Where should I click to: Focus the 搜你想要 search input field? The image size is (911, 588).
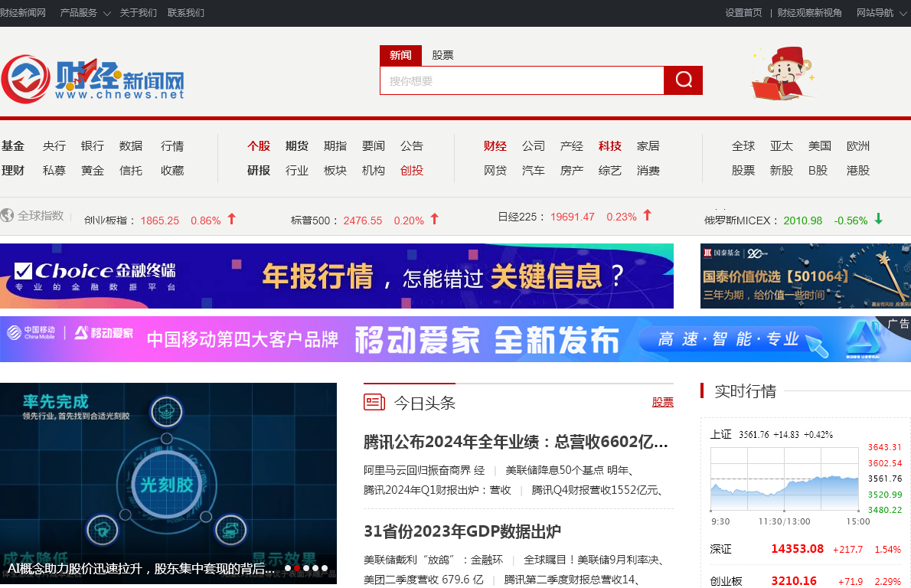click(522, 80)
